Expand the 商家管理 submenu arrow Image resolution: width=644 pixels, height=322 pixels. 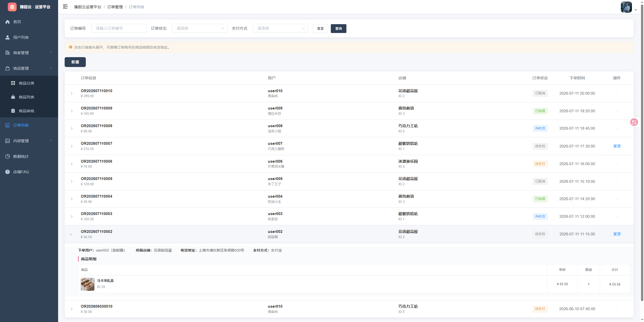[x=51, y=52]
